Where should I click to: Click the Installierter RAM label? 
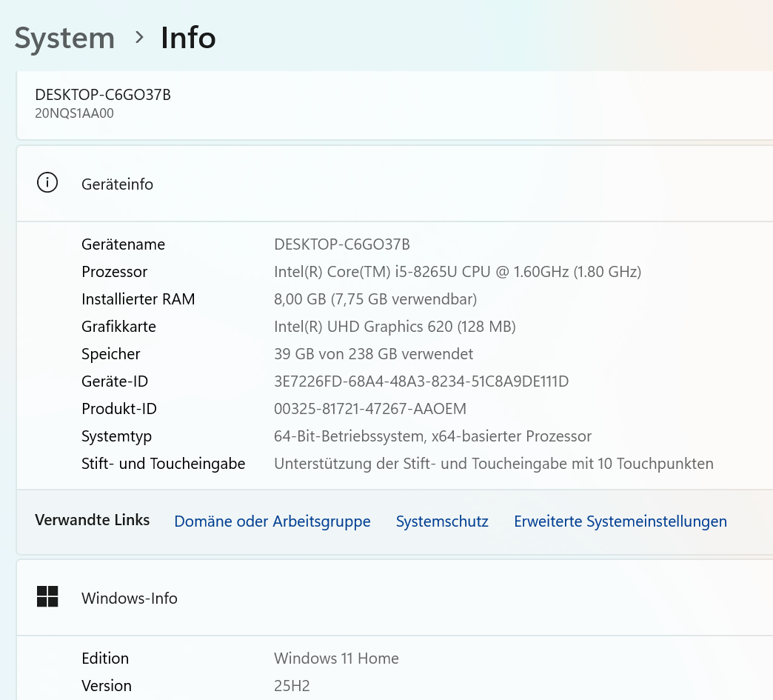(138, 299)
